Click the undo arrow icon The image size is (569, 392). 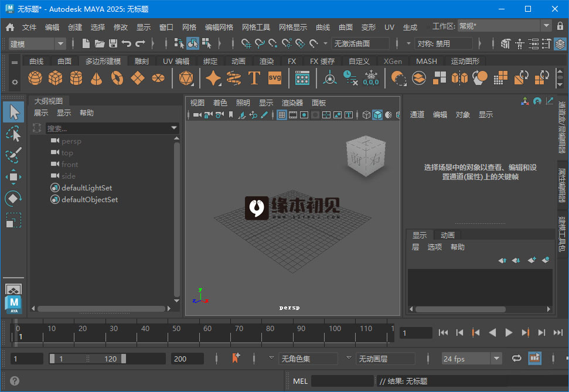tap(127, 43)
